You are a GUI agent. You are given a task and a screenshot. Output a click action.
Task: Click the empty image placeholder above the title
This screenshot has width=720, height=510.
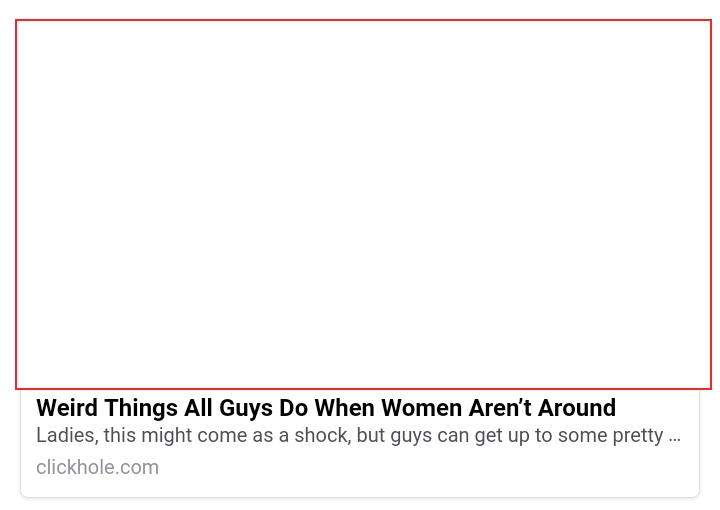[363, 204]
